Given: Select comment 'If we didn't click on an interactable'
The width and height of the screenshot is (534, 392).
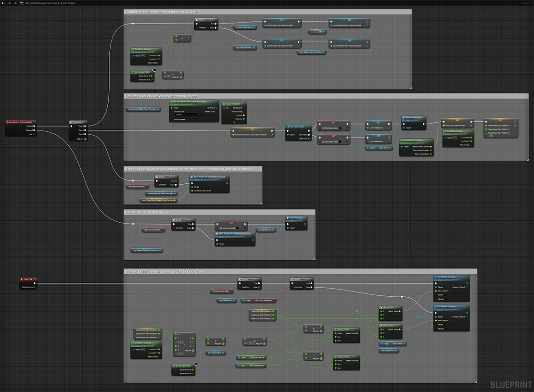Looking at the screenshot, I should point(193,169).
